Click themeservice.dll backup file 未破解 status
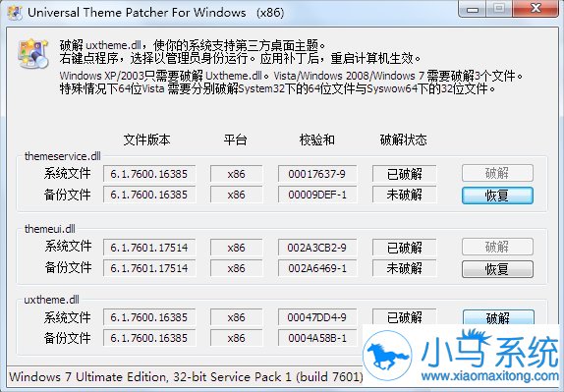564x392 pixels. pos(404,195)
